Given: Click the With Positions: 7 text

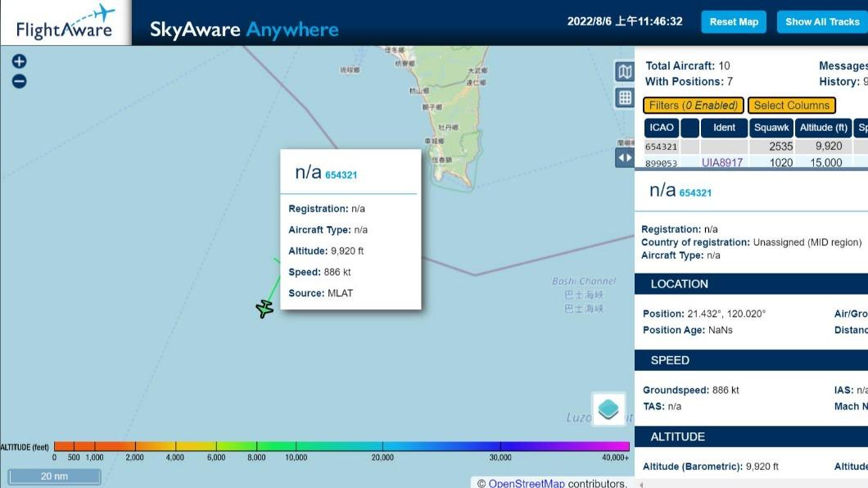Looking at the screenshot, I should (x=689, y=82).
